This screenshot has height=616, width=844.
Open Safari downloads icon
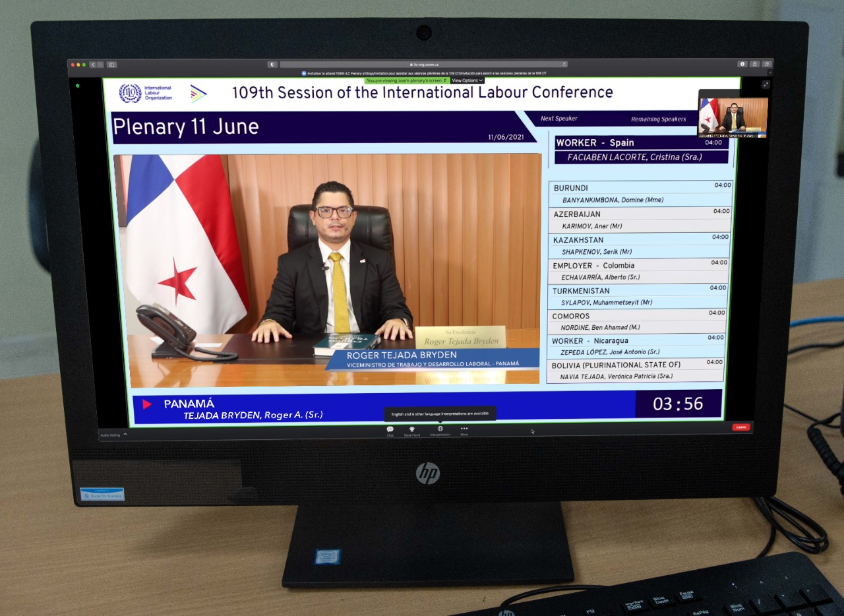point(742,64)
